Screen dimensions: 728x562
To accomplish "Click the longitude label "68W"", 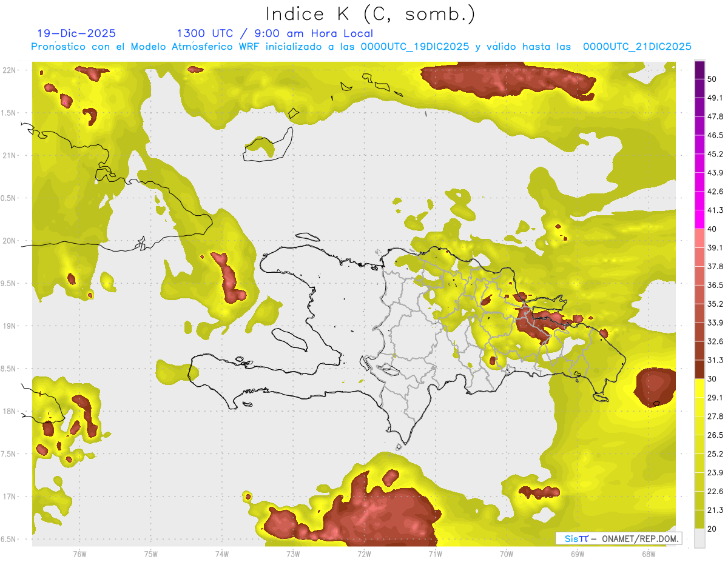I will coord(648,554).
